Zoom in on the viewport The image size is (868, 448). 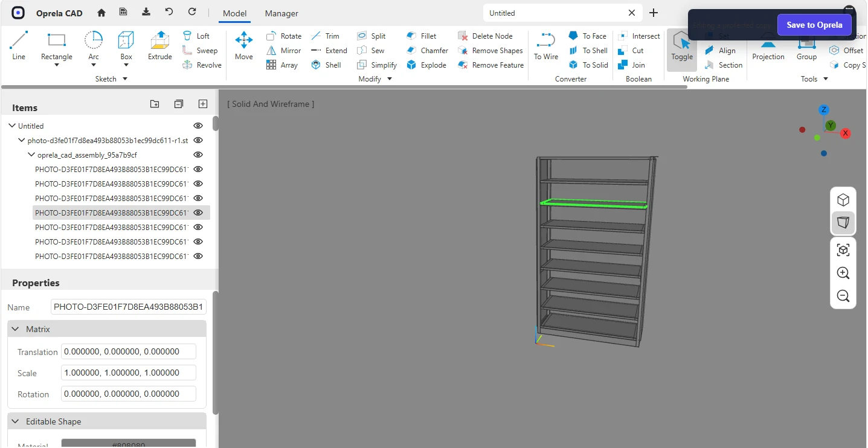pyautogui.click(x=843, y=273)
